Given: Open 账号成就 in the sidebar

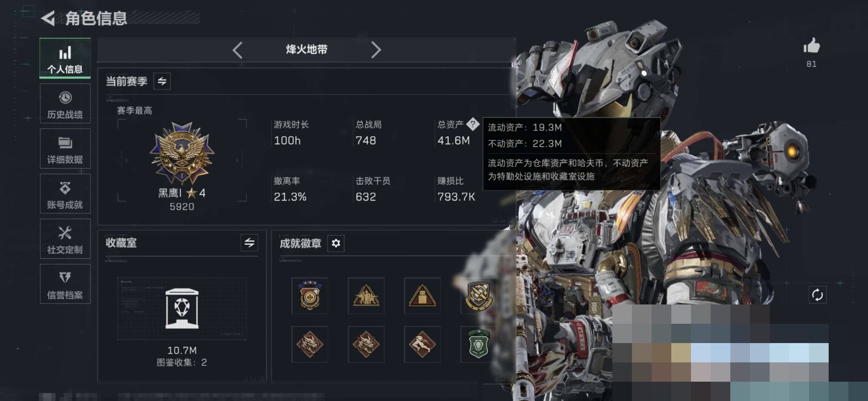Looking at the screenshot, I should [x=65, y=193].
